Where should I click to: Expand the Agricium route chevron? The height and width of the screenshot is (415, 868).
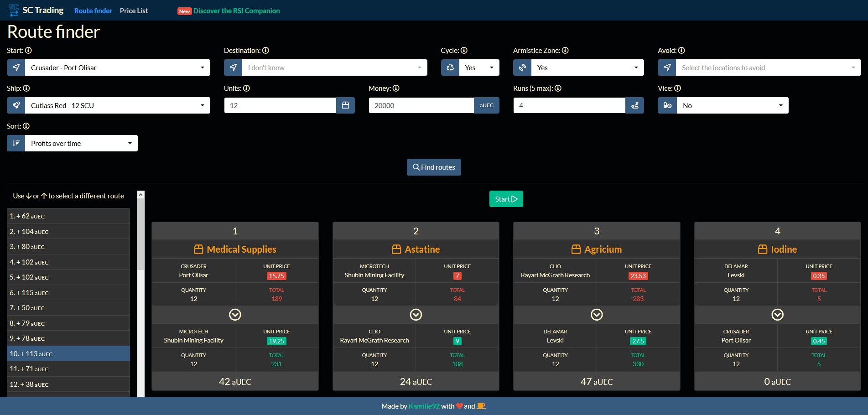(597, 315)
